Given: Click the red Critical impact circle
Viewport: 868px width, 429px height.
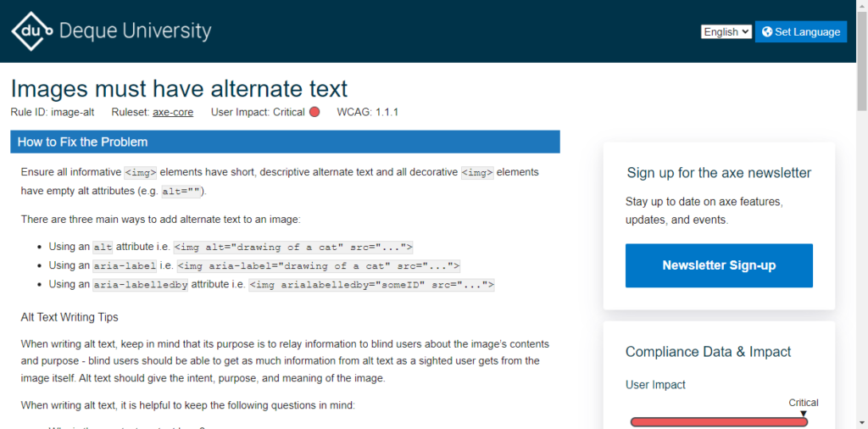Looking at the screenshot, I should (x=314, y=112).
